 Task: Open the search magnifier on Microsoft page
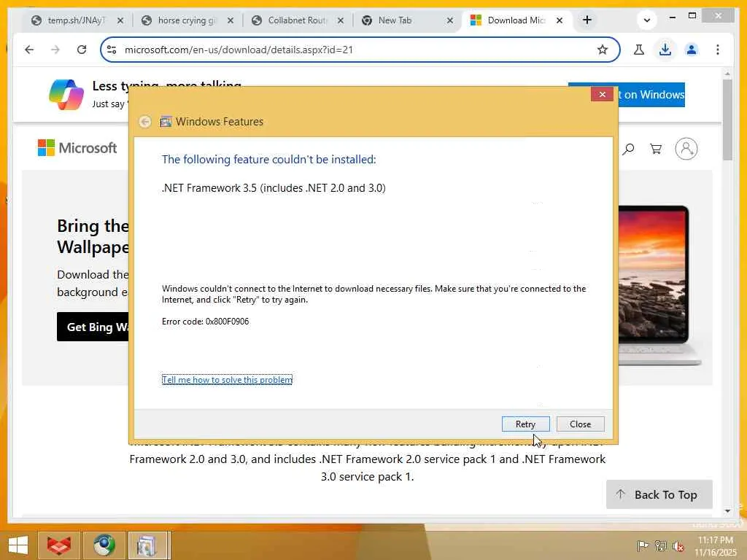(628, 149)
